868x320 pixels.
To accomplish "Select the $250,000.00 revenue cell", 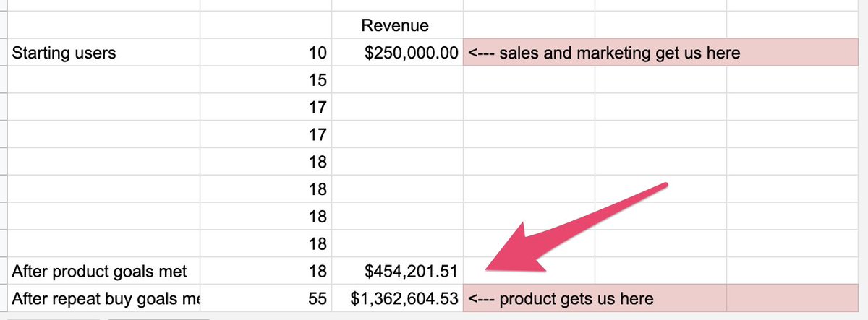I will pos(396,53).
